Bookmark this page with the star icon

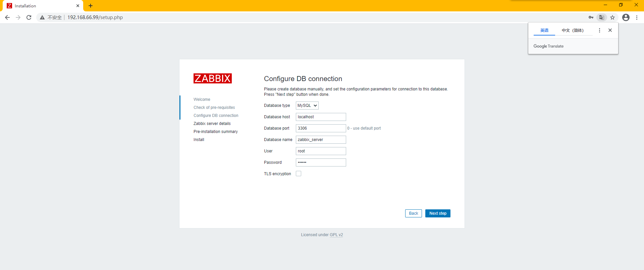tap(612, 17)
